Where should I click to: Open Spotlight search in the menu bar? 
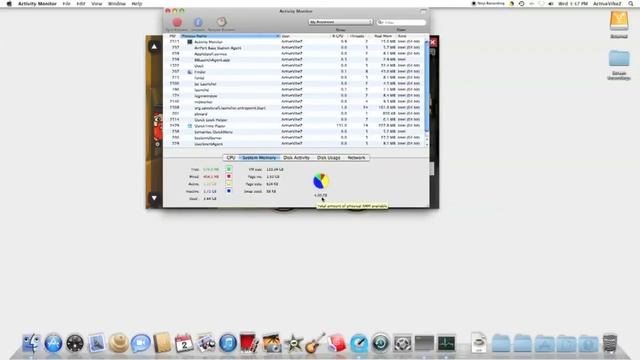tap(631, 4)
